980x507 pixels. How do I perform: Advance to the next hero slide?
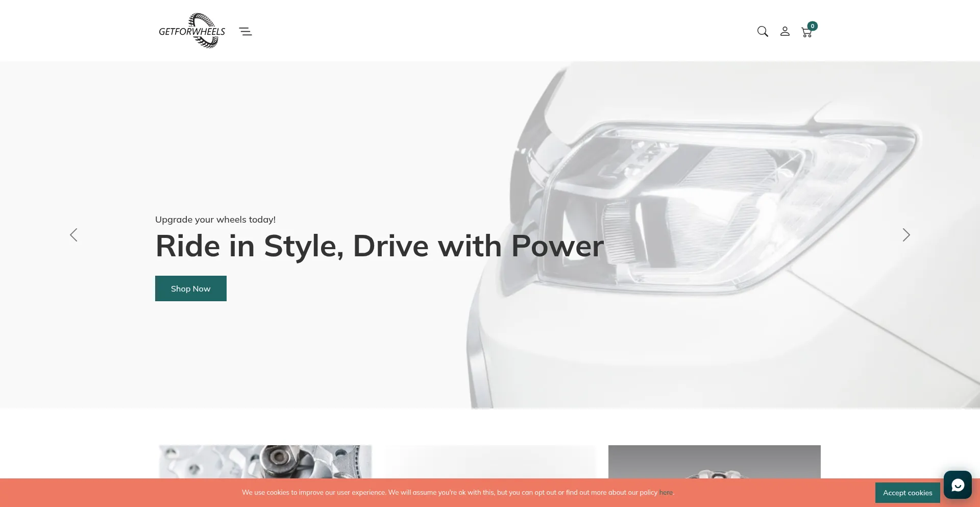(x=906, y=235)
